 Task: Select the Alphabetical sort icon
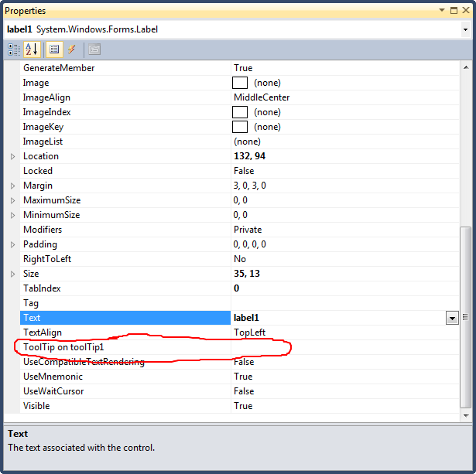(x=32, y=49)
